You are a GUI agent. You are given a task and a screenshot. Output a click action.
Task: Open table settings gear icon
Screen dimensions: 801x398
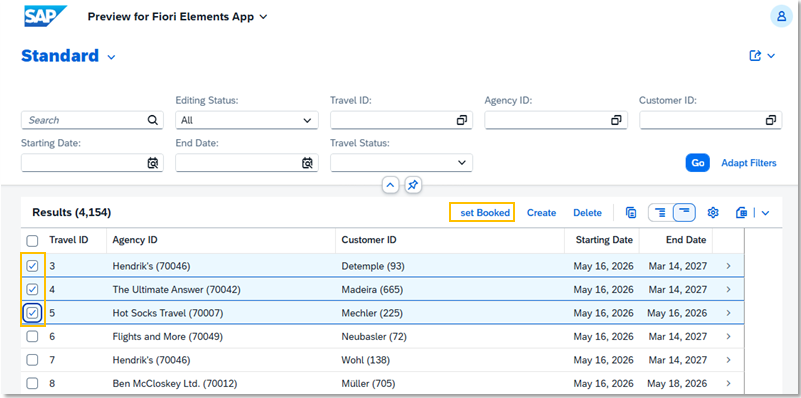(713, 213)
